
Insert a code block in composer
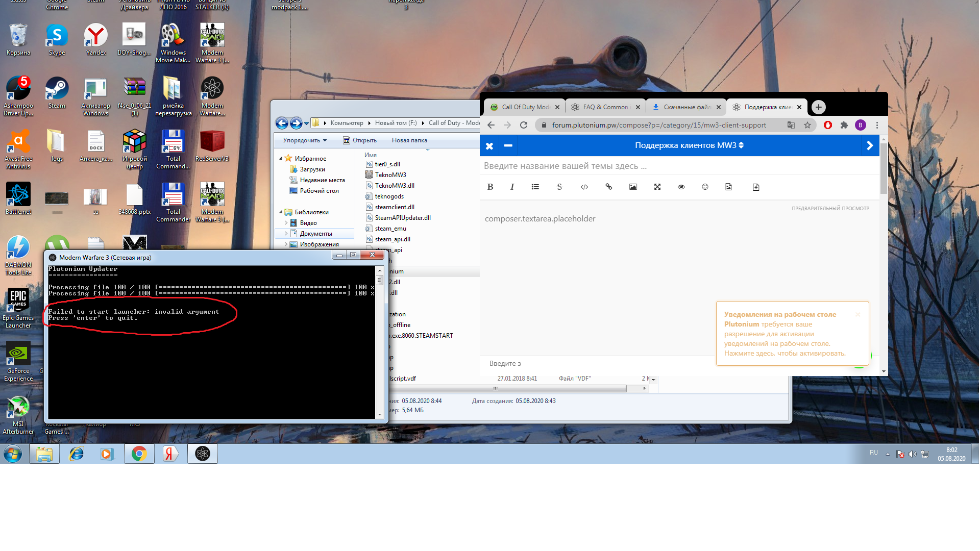[584, 187]
